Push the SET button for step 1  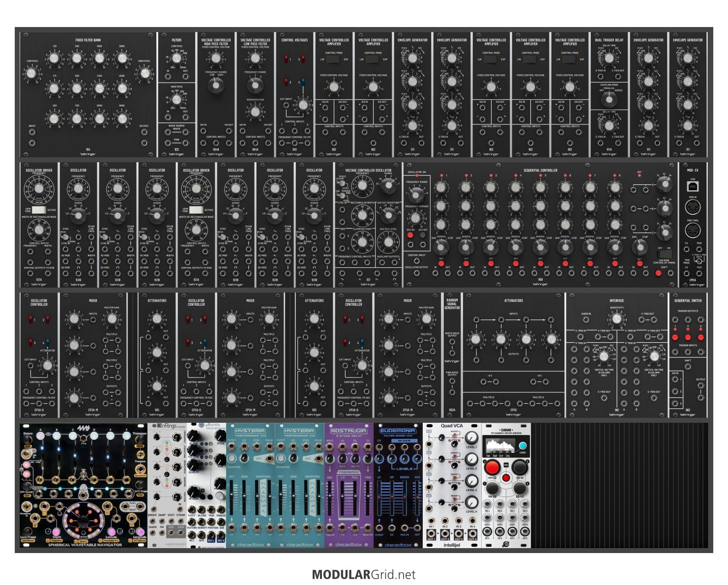click(x=441, y=263)
